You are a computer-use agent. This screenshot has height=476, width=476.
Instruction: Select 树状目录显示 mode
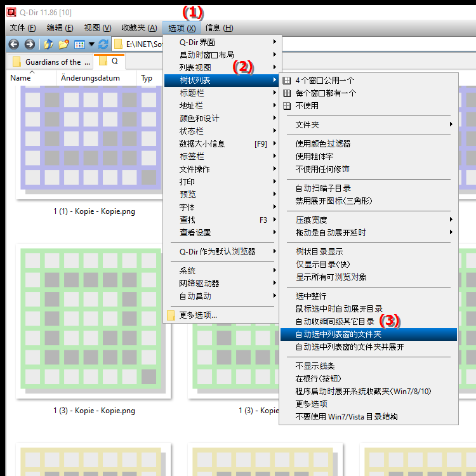click(x=368, y=252)
